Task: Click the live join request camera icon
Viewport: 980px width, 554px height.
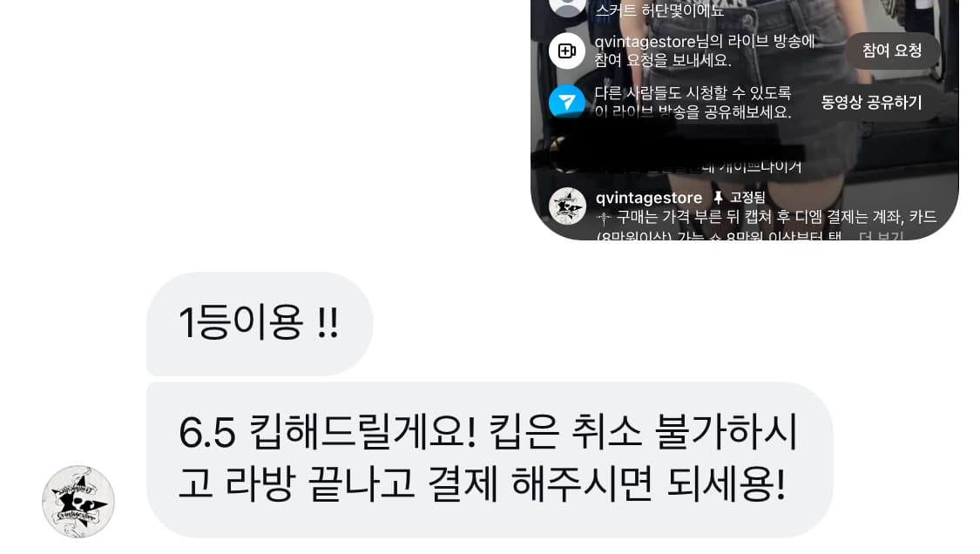Action: point(567,51)
